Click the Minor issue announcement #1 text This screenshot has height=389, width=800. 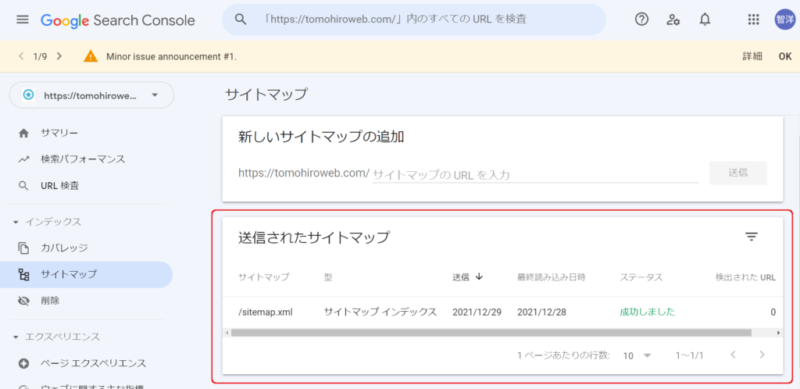(x=171, y=56)
